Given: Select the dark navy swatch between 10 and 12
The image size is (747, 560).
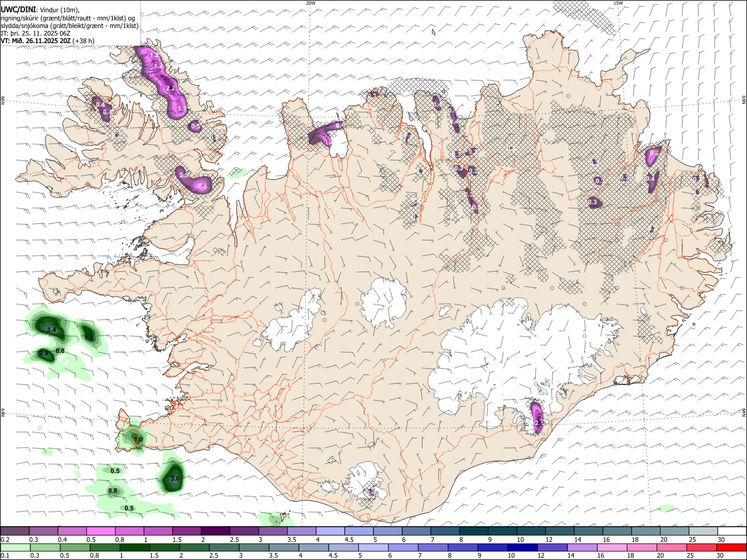Looking at the screenshot, I should pos(521,547).
